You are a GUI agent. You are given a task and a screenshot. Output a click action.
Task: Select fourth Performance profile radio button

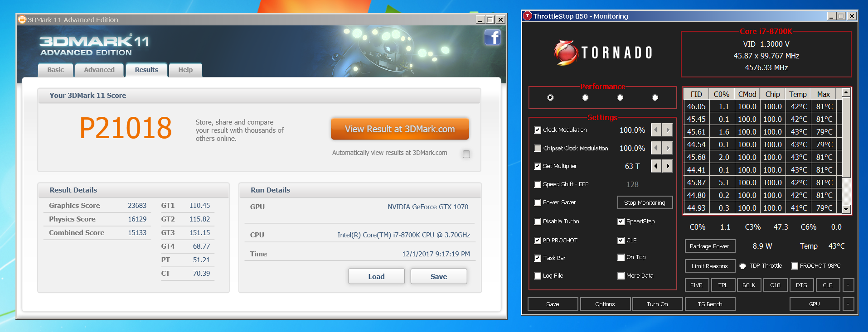click(x=655, y=97)
